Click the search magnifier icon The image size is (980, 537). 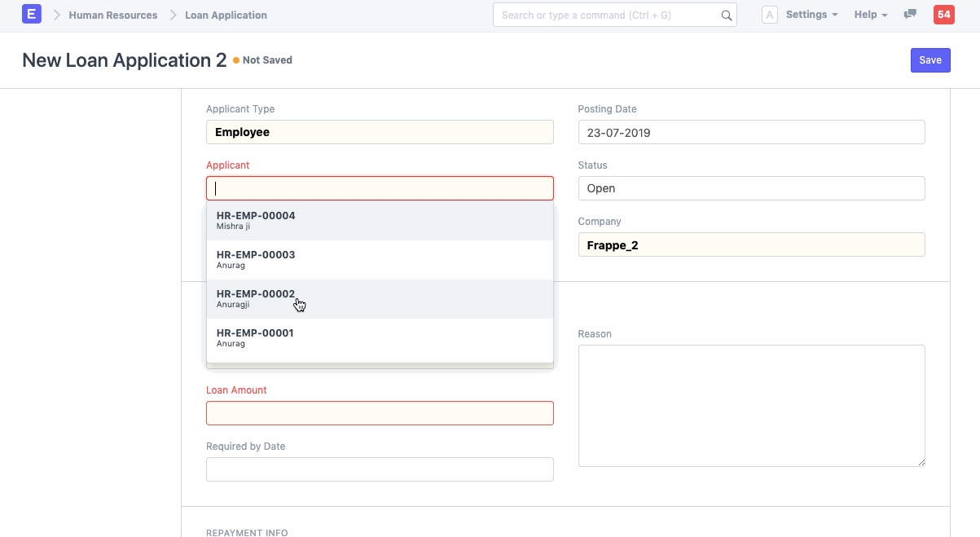point(726,15)
